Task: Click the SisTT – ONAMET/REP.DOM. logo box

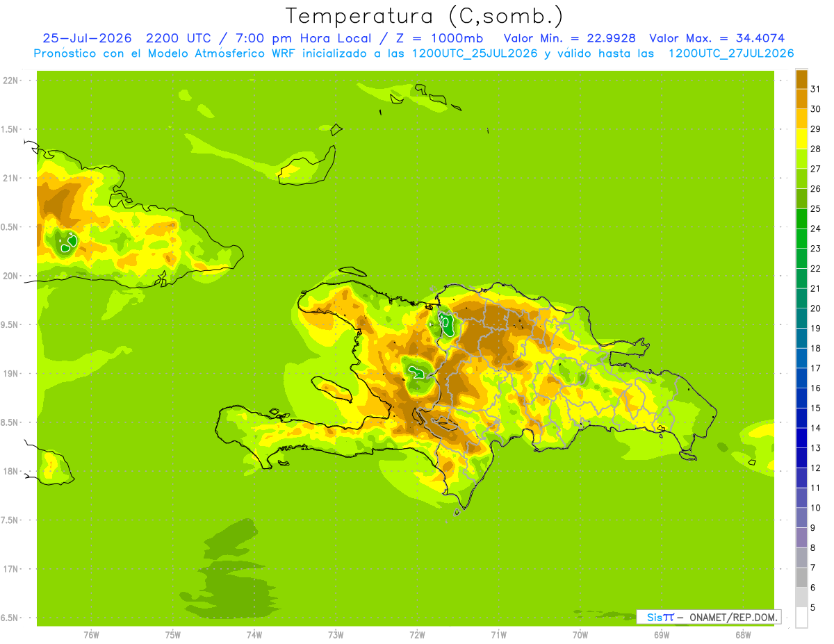Action: click(x=708, y=617)
